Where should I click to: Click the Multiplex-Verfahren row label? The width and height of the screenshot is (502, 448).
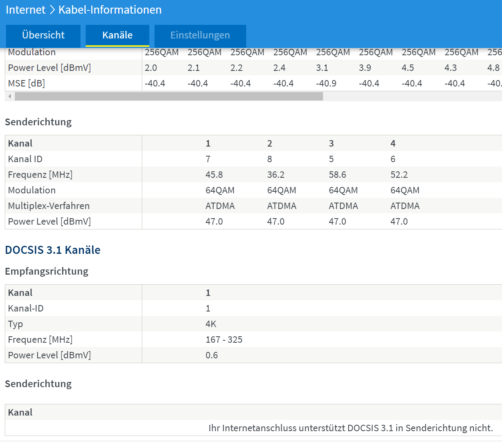click(49, 206)
